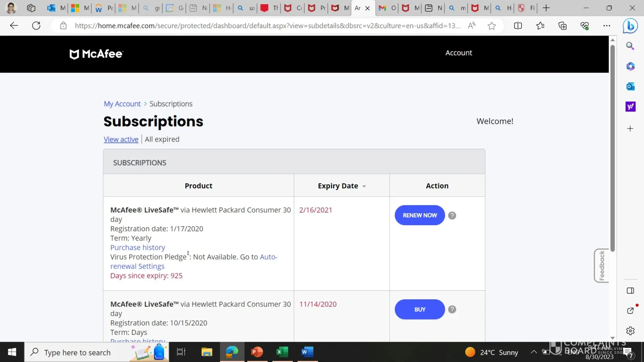Image resolution: width=644 pixels, height=362 pixels.
Task: Open Account menu in McAfee header
Action: [x=459, y=53]
